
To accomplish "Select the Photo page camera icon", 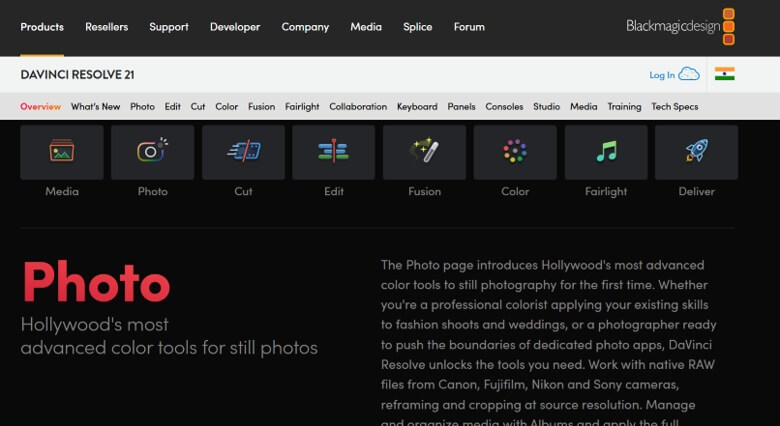I will [x=152, y=152].
